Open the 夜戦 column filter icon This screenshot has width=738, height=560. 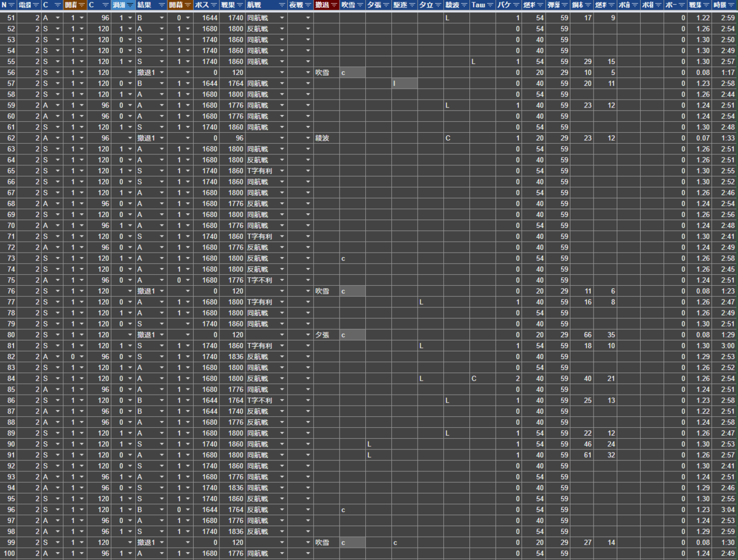(x=308, y=5)
